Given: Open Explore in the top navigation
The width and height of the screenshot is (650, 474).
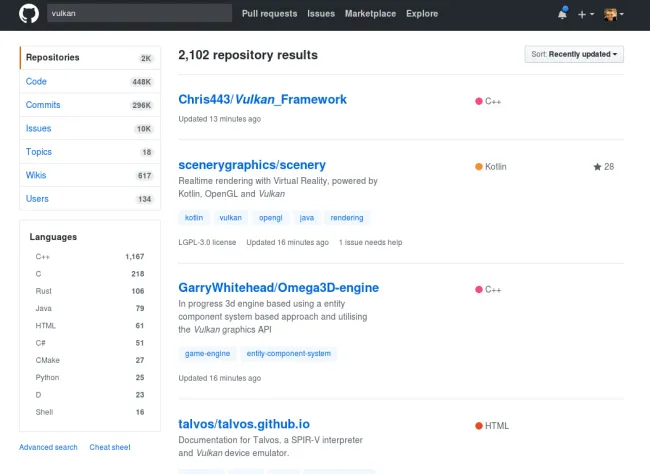Looking at the screenshot, I should pyautogui.click(x=422, y=14).
